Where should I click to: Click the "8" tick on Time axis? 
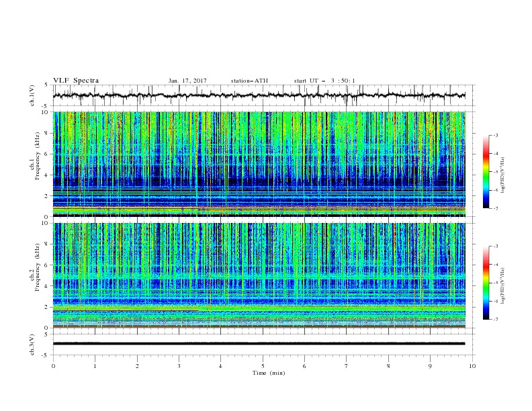click(x=388, y=366)
